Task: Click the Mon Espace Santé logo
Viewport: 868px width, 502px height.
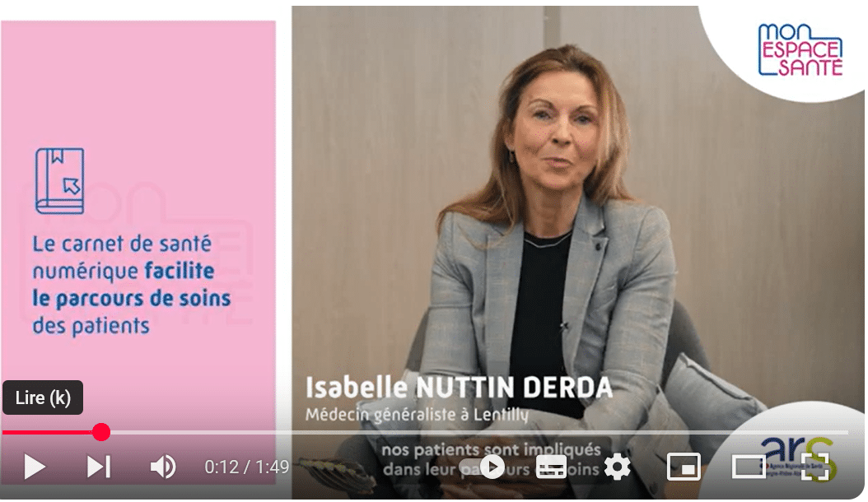Action: coord(800,50)
